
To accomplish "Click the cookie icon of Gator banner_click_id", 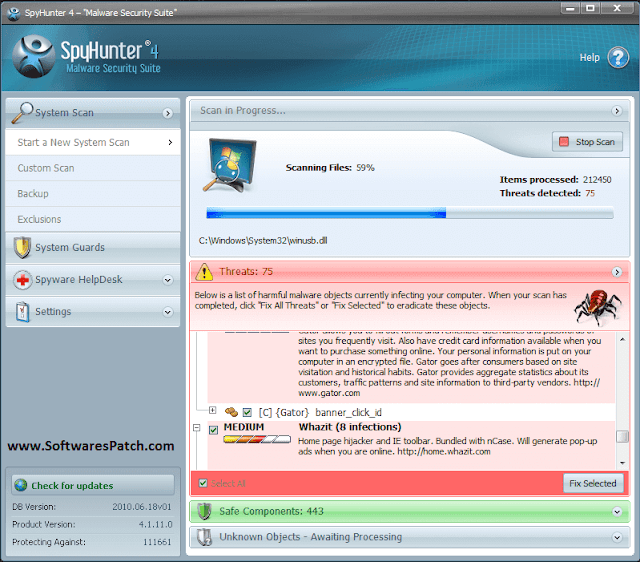I will pyautogui.click(x=231, y=412).
